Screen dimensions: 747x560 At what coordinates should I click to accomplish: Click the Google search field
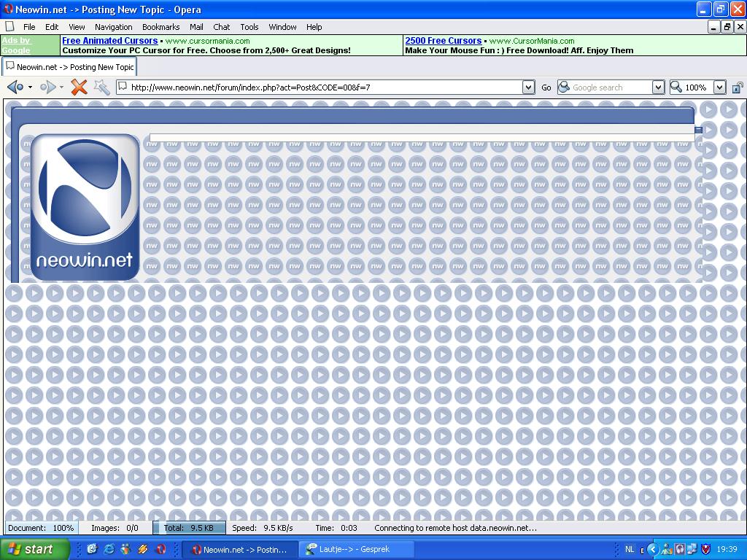pyautogui.click(x=611, y=87)
